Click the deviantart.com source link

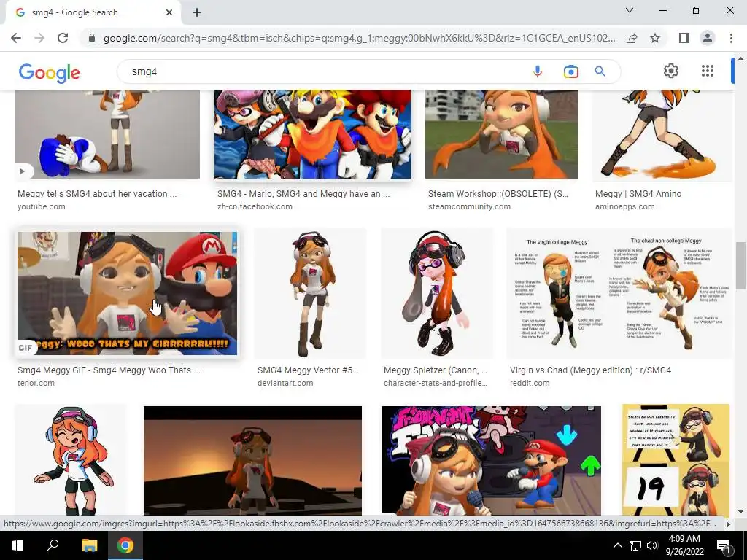(285, 383)
